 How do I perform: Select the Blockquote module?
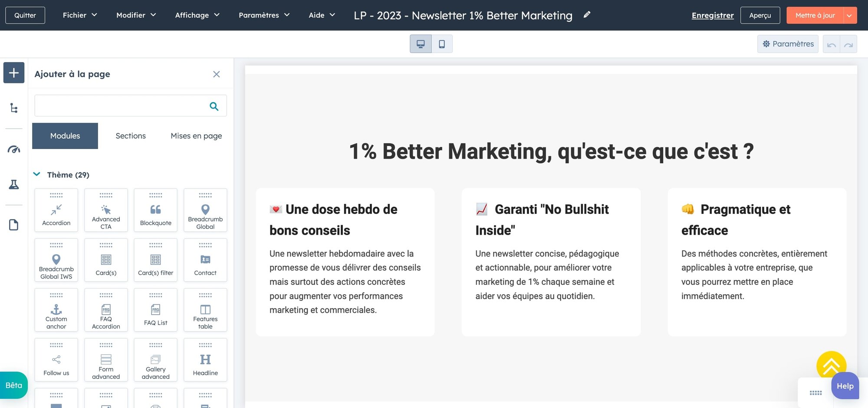pyautogui.click(x=156, y=210)
